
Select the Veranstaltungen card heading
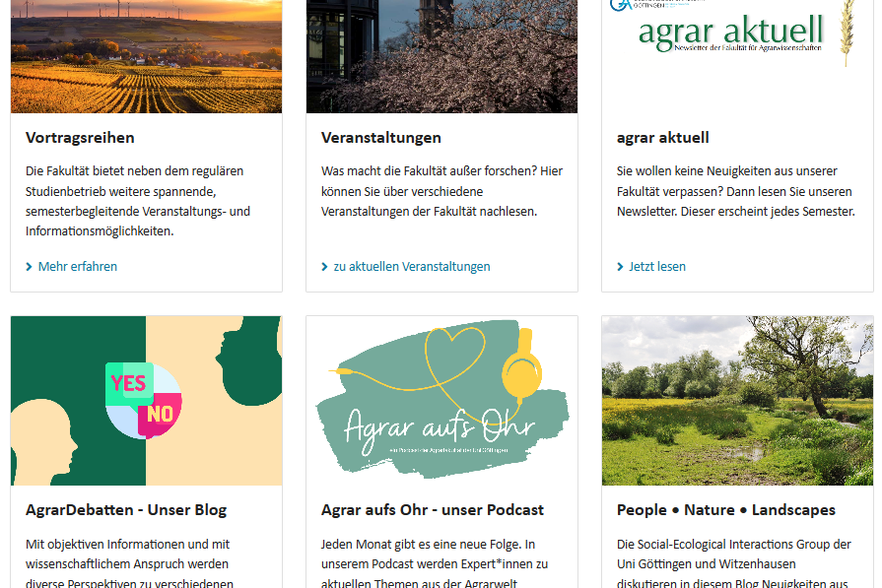pyautogui.click(x=380, y=138)
